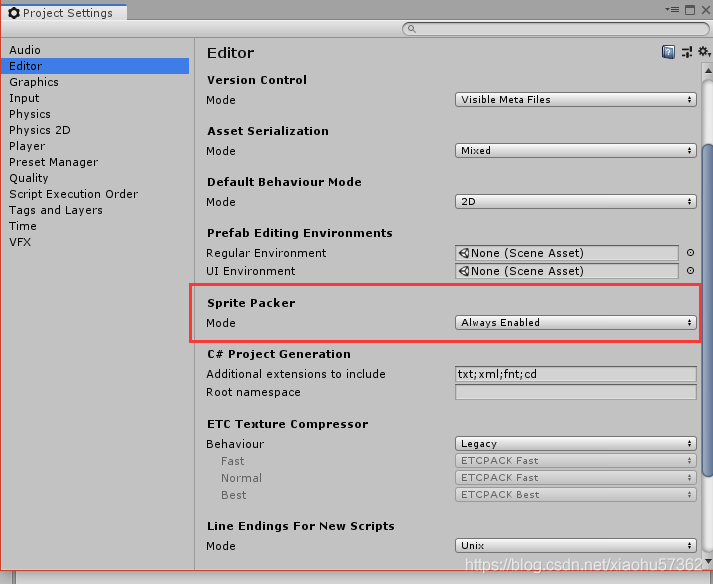Open the Editor preset selector icon
Image resolution: width=713 pixels, height=584 pixels.
(x=687, y=52)
